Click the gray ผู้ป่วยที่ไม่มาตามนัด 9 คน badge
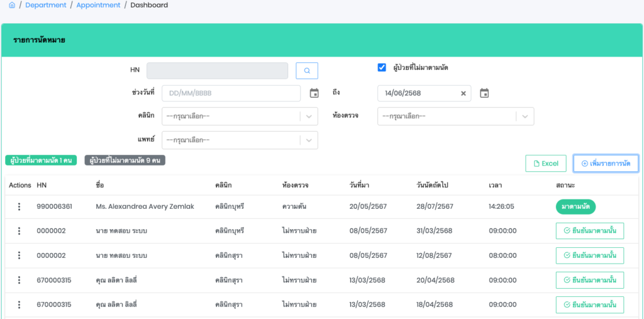This screenshot has width=644, height=319. [125, 160]
